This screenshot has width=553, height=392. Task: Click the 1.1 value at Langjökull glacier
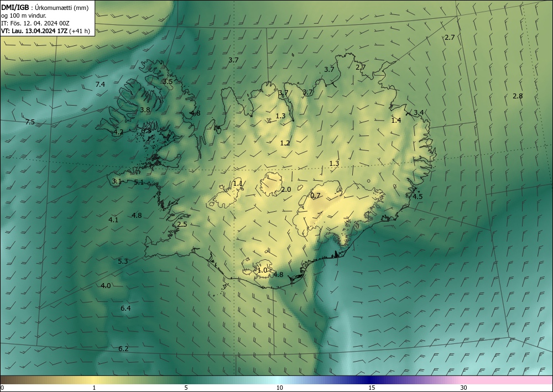(x=238, y=184)
